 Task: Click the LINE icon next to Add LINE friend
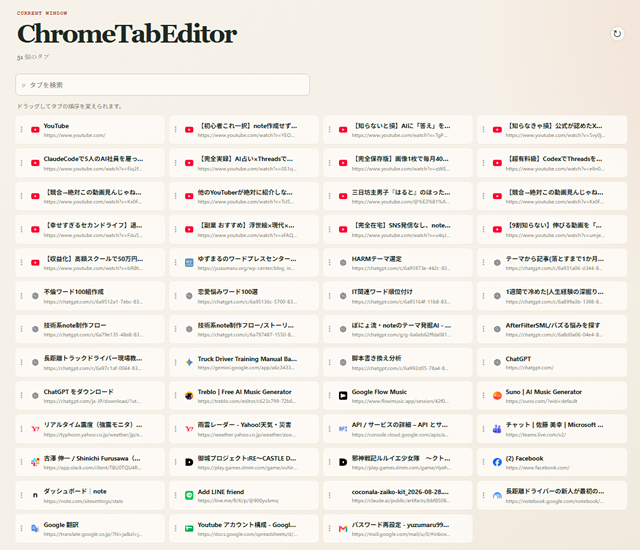(189, 495)
